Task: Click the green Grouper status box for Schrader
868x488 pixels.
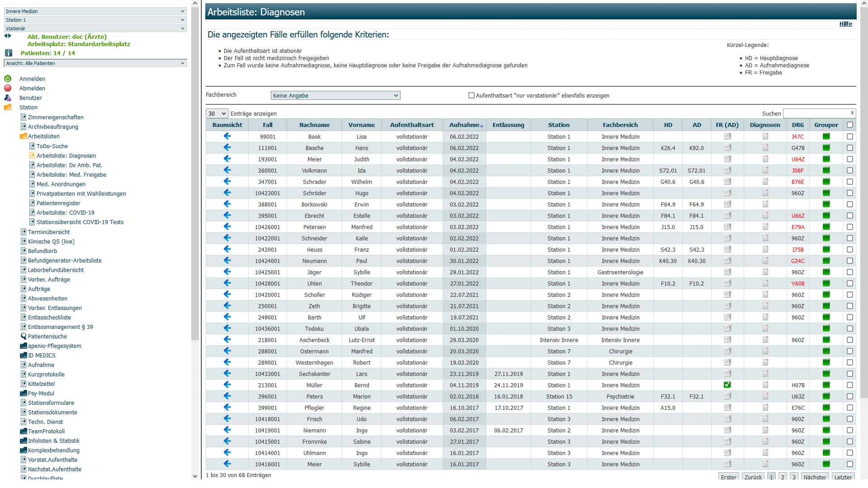Action: pyautogui.click(x=826, y=182)
